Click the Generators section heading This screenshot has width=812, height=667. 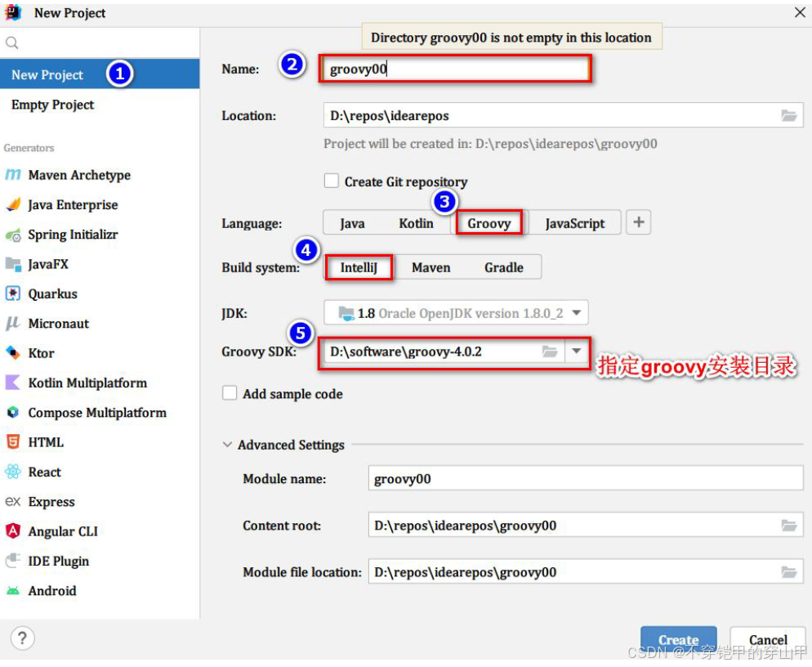point(29,148)
